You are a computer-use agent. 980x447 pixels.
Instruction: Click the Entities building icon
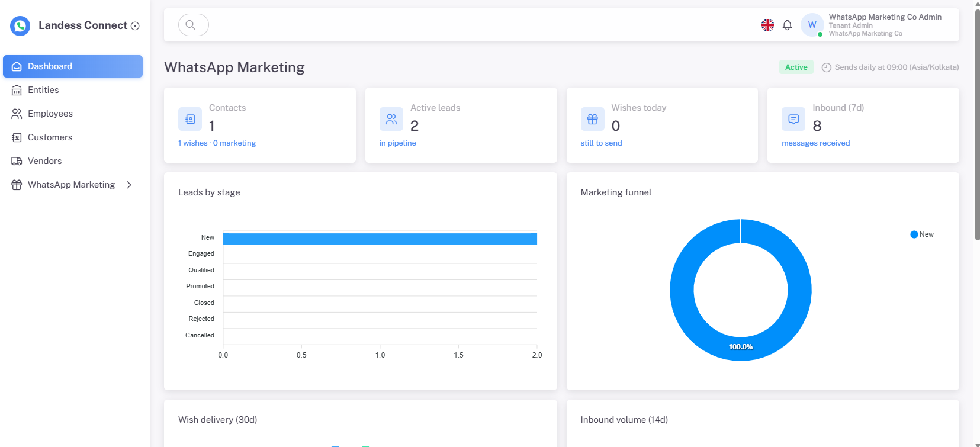coord(17,90)
